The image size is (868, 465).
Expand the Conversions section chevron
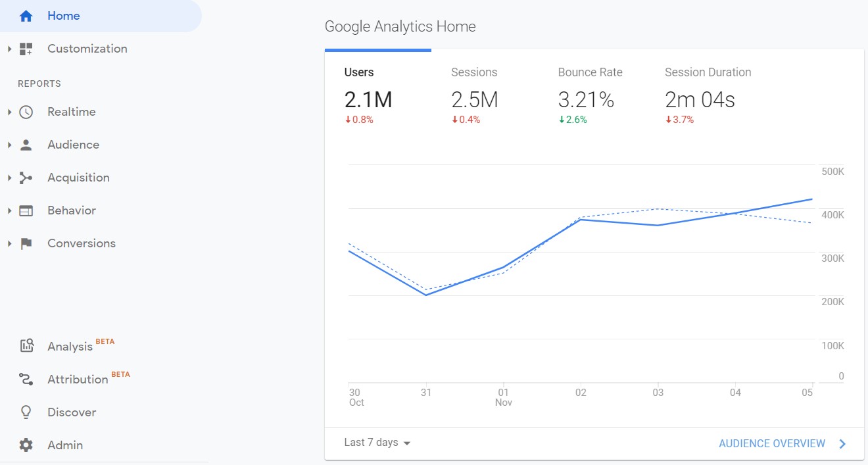9,243
